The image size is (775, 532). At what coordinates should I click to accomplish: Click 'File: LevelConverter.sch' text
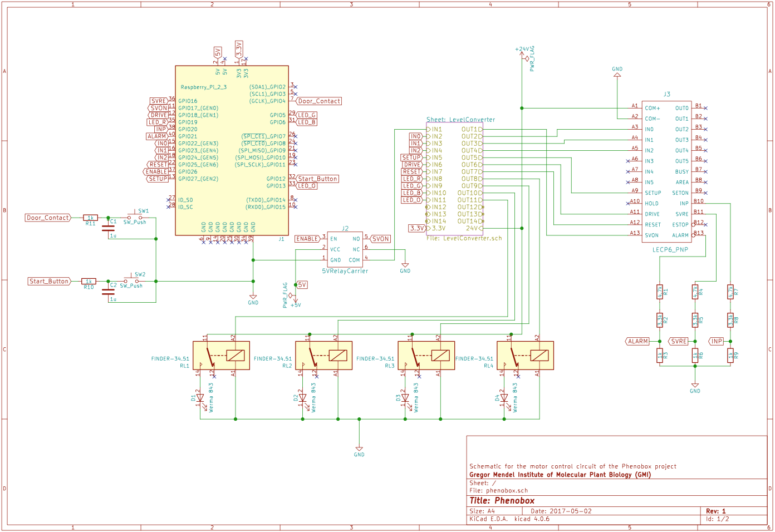click(x=464, y=238)
